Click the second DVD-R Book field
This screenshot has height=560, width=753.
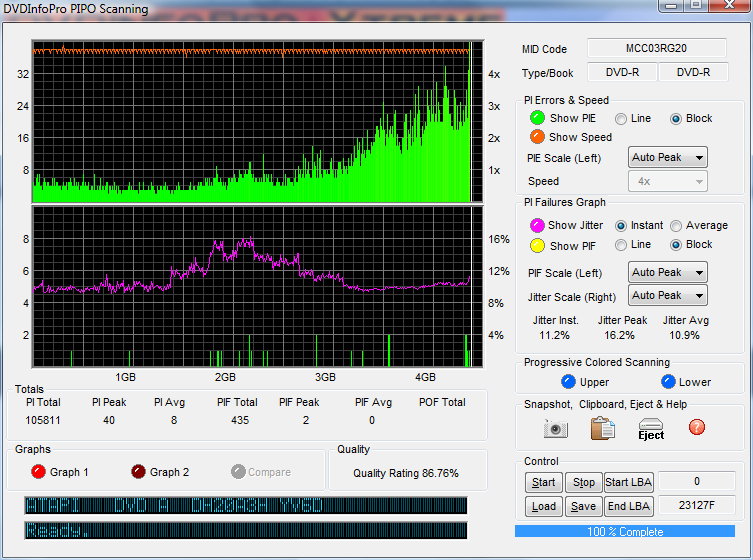click(x=693, y=72)
